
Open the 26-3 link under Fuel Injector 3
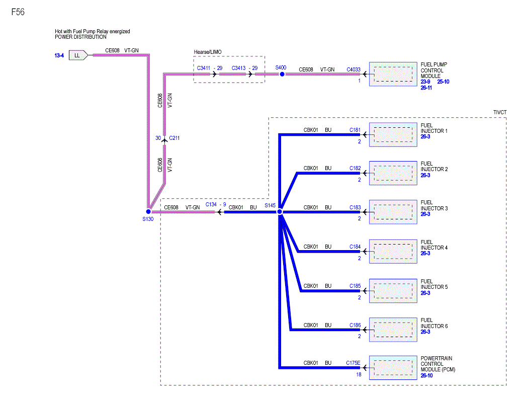point(425,214)
